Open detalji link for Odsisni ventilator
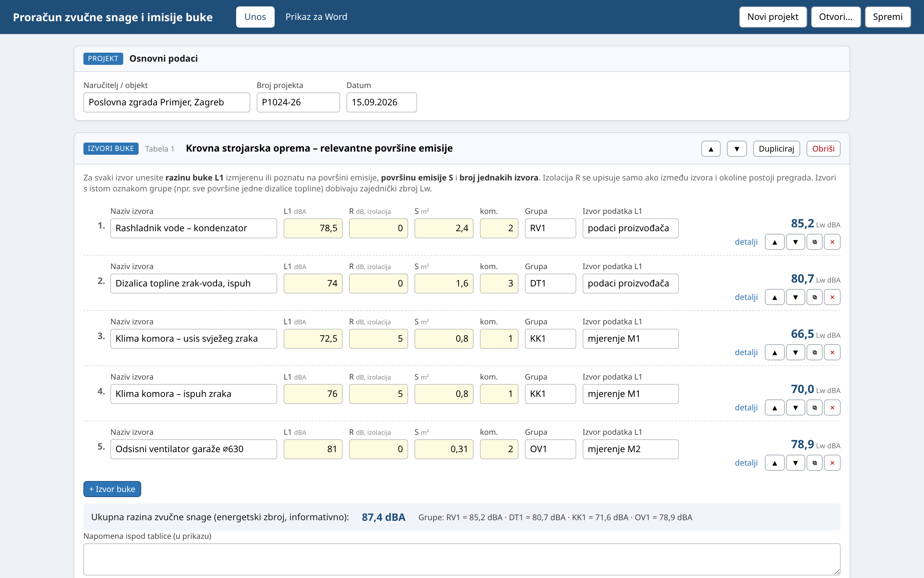Image resolution: width=924 pixels, height=578 pixels. point(746,463)
